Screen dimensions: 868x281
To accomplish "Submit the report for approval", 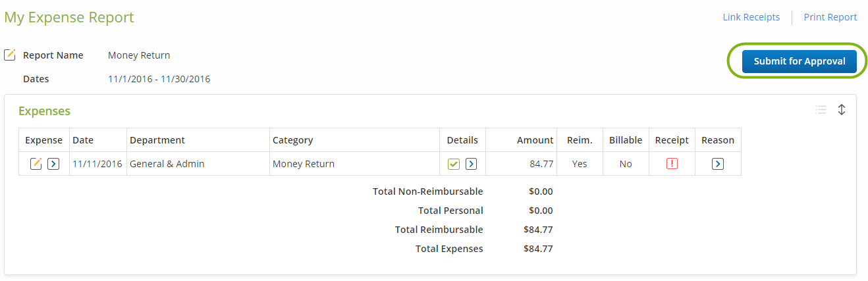I will (799, 61).
